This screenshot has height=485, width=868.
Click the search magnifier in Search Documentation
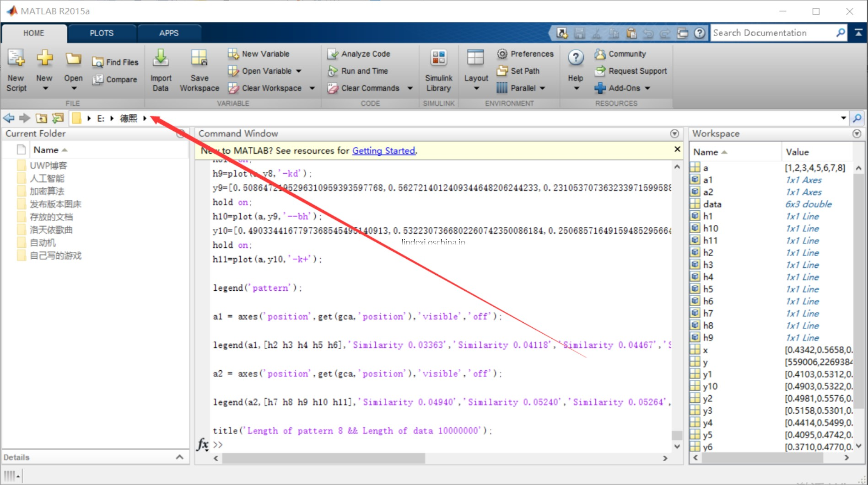(841, 33)
